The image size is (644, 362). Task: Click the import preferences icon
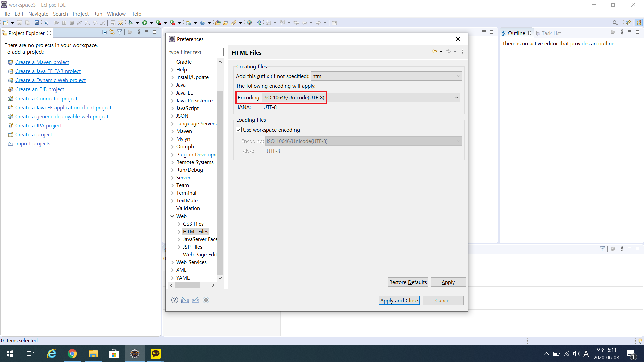tap(185, 300)
